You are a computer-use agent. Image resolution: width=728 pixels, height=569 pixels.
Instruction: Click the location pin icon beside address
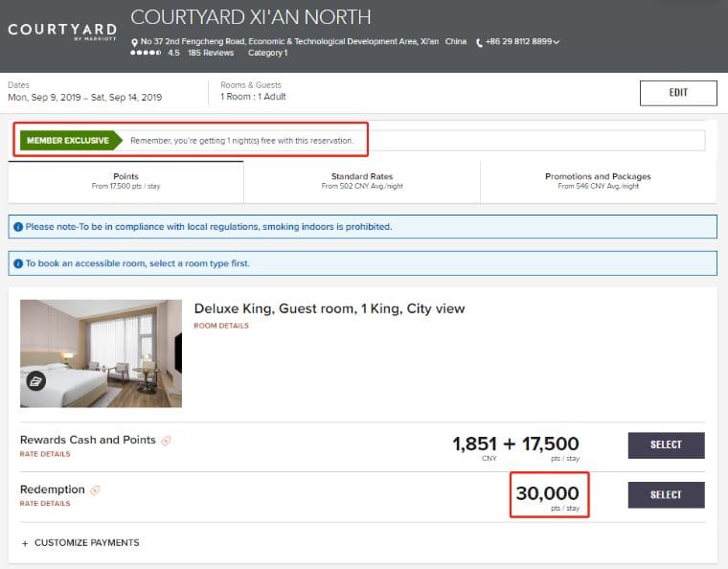(134, 42)
